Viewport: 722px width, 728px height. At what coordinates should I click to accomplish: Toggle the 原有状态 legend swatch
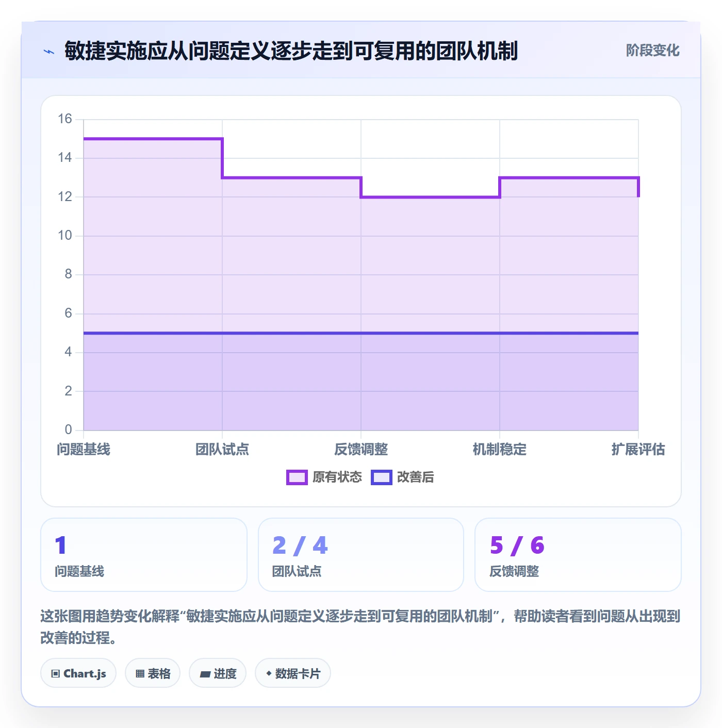297,477
